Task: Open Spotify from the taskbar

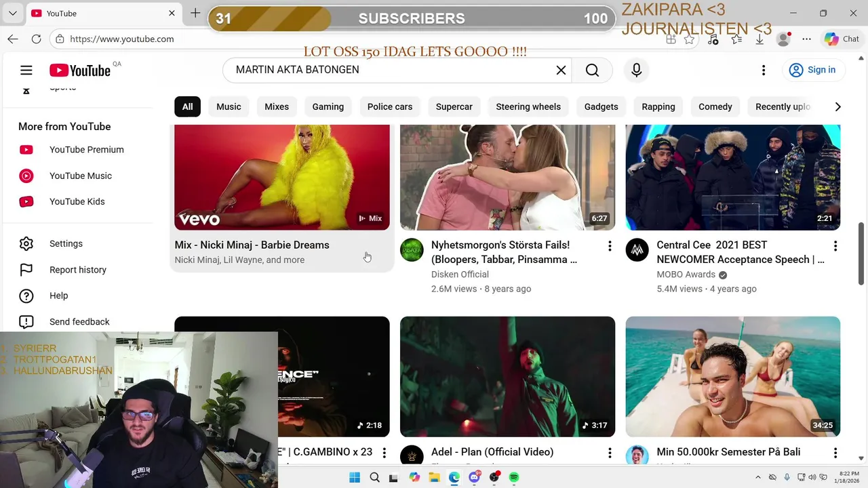Action: coord(514,477)
